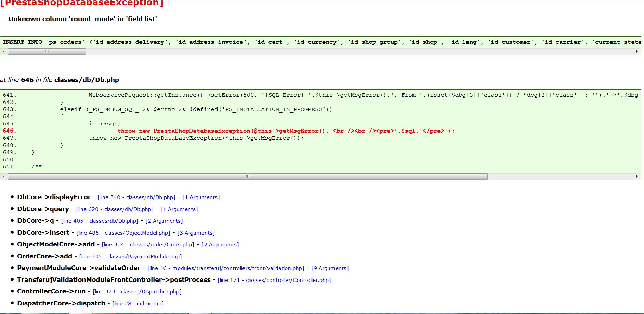Click the code listing horizontal scrollbar thumb
The height and width of the screenshot is (314, 644).
(x=248, y=176)
